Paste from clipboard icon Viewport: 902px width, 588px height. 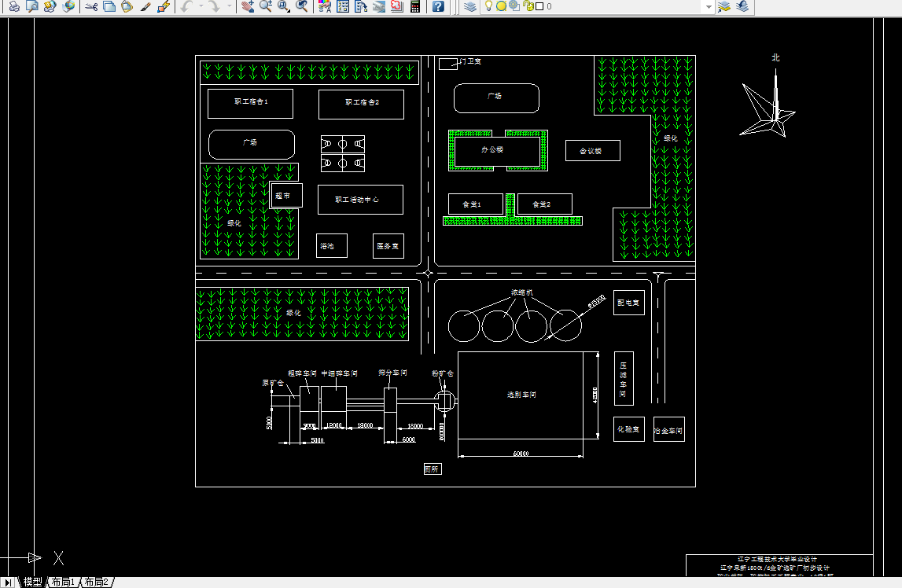point(127,6)
